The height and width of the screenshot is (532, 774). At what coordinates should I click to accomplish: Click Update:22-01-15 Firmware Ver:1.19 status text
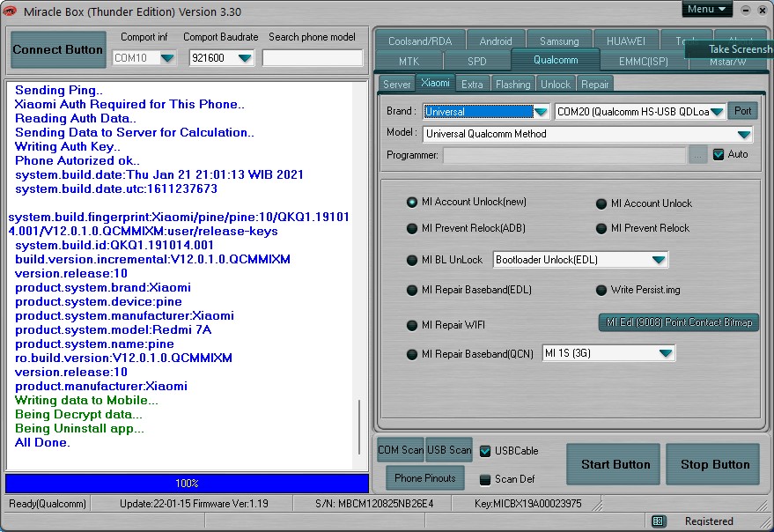[x=194, y=504]
